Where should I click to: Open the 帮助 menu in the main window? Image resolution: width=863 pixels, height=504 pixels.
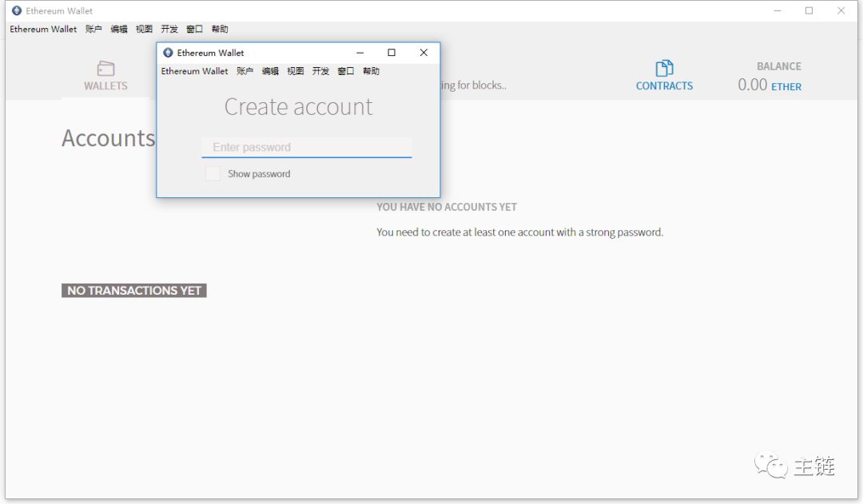point(220,30)
